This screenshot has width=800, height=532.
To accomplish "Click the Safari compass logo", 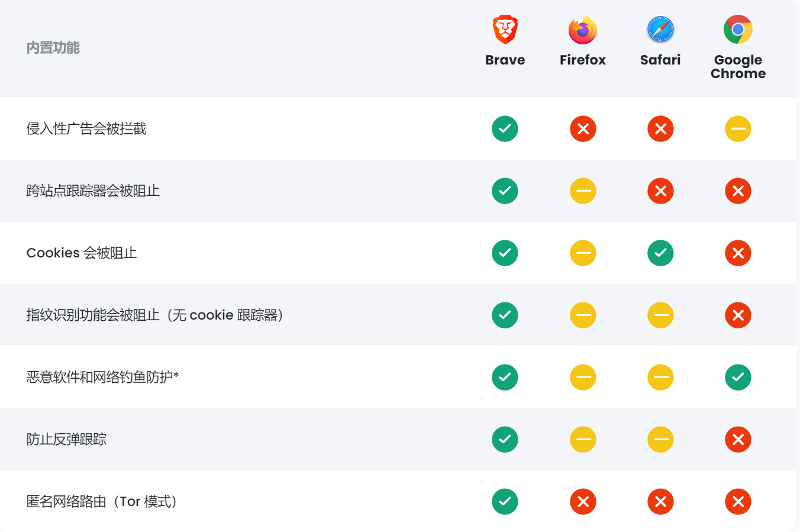I will tap(660, 30).
